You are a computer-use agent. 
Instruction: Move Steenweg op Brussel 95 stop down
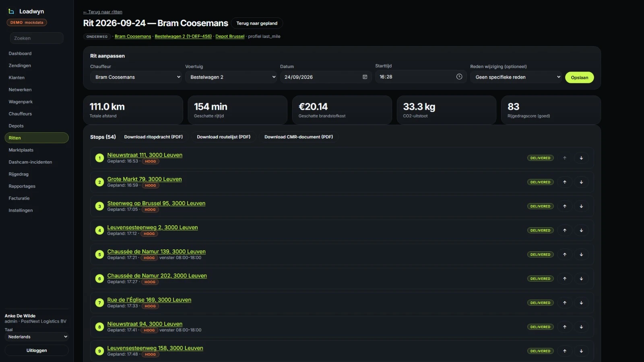point(581,206)
